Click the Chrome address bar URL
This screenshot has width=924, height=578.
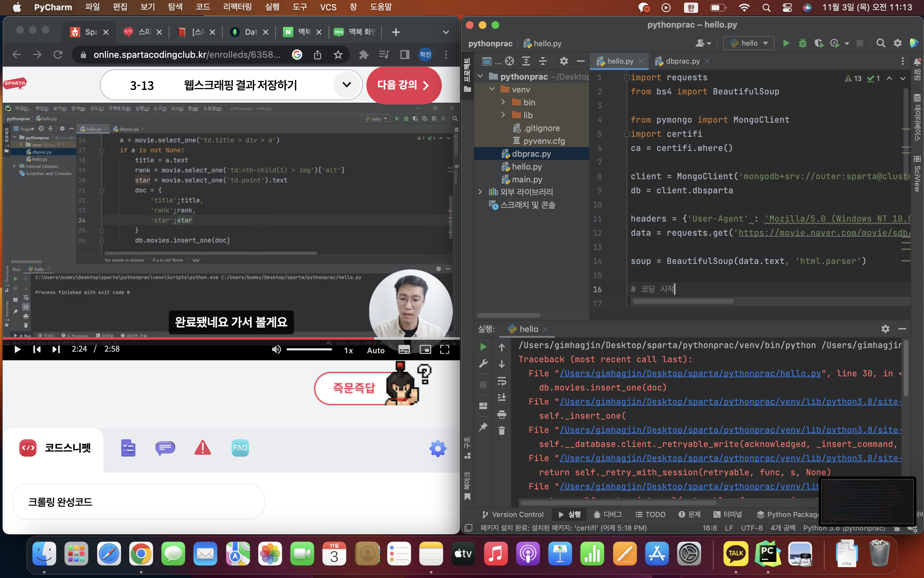187,55
